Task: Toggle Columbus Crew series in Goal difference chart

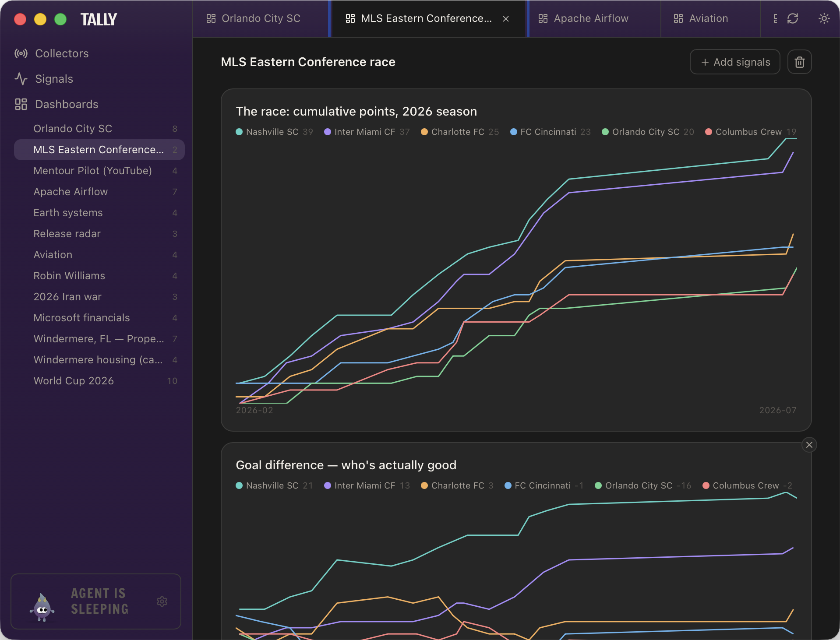Action: tap(748, 485)
